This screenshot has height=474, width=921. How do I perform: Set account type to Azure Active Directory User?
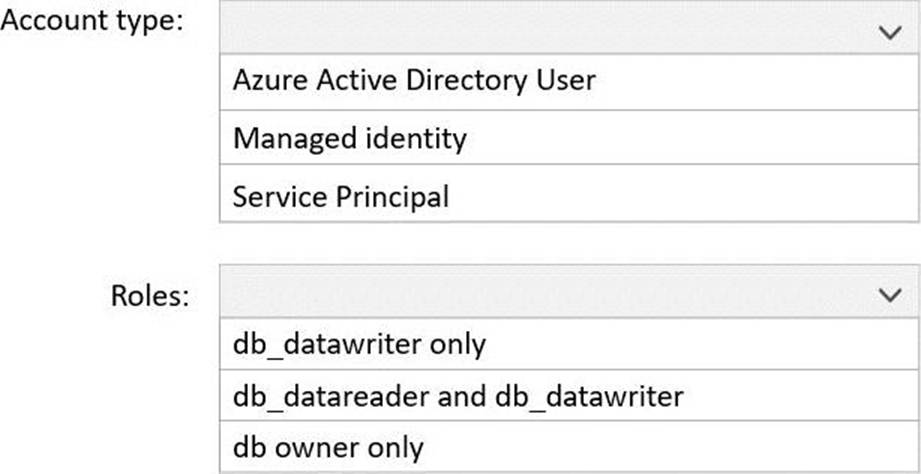(414, 80)
